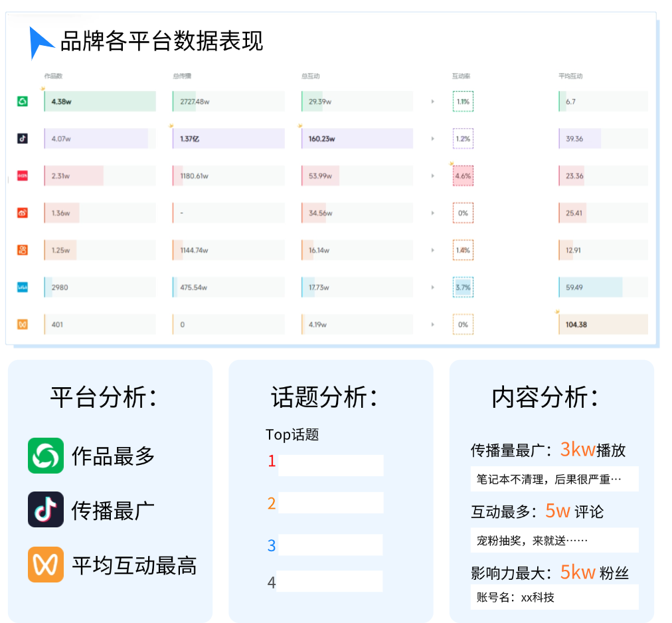This screenshot has height=623, width=672.
Task: Click the red Xiaohongshu icon in the 2.31w row
Action: pos(23,176)
